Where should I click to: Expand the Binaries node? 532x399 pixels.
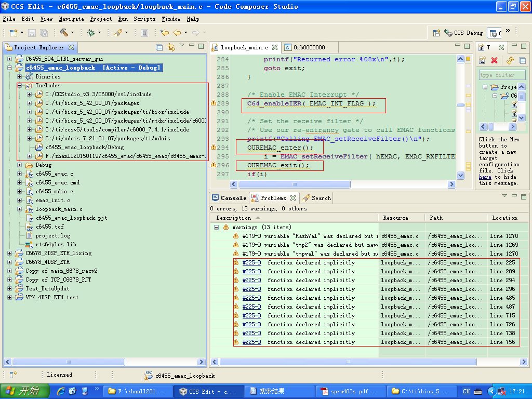(20, 77)
